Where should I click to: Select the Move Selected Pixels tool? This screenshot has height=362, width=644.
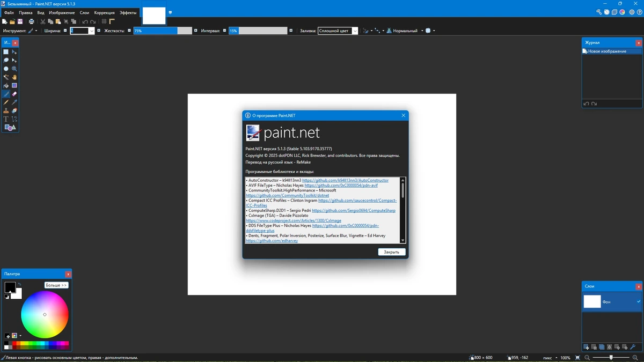(14, 52)
